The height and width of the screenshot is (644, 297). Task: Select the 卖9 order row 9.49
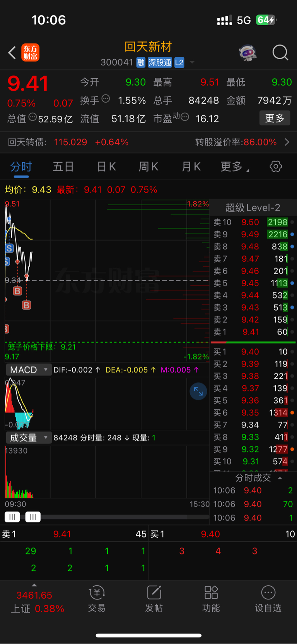click(x=253, y=234)
